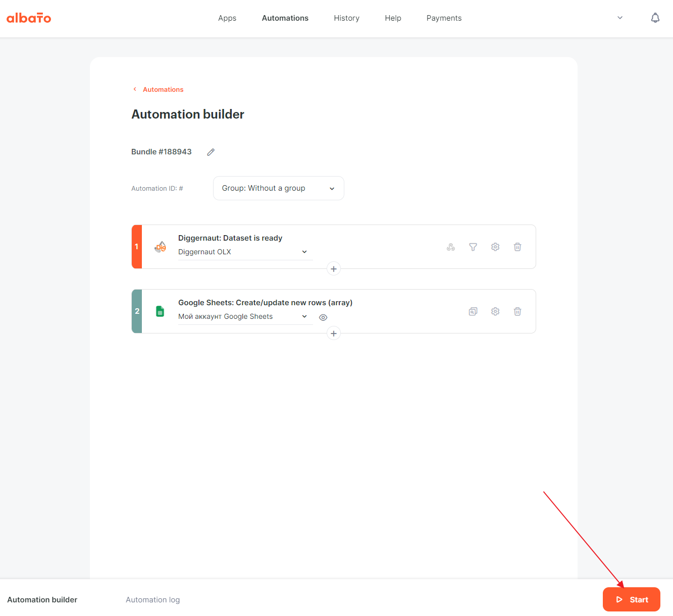Switch to the Automation log tab

(152, 600)
